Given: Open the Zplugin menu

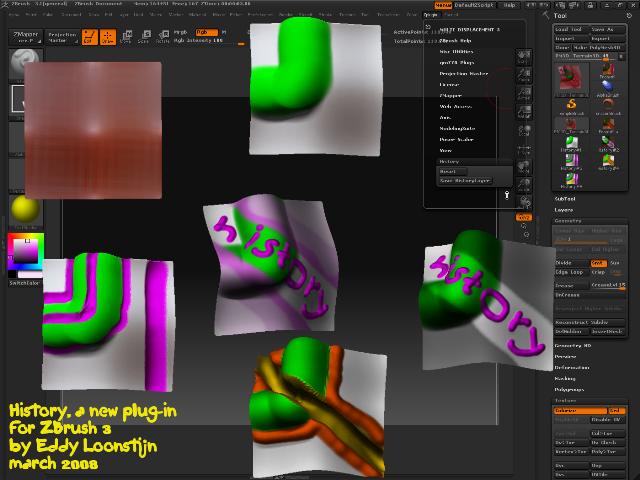Looking at the screenshot, I should pos(430,15).
